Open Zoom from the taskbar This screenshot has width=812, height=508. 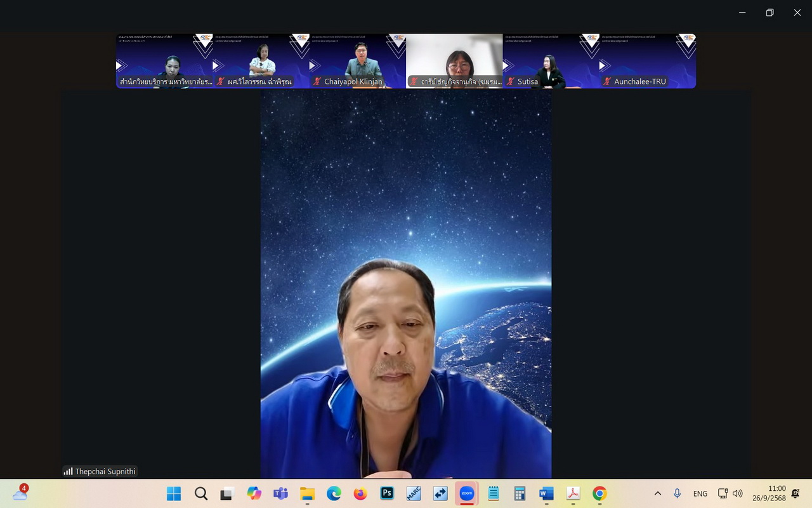point(467,493)
